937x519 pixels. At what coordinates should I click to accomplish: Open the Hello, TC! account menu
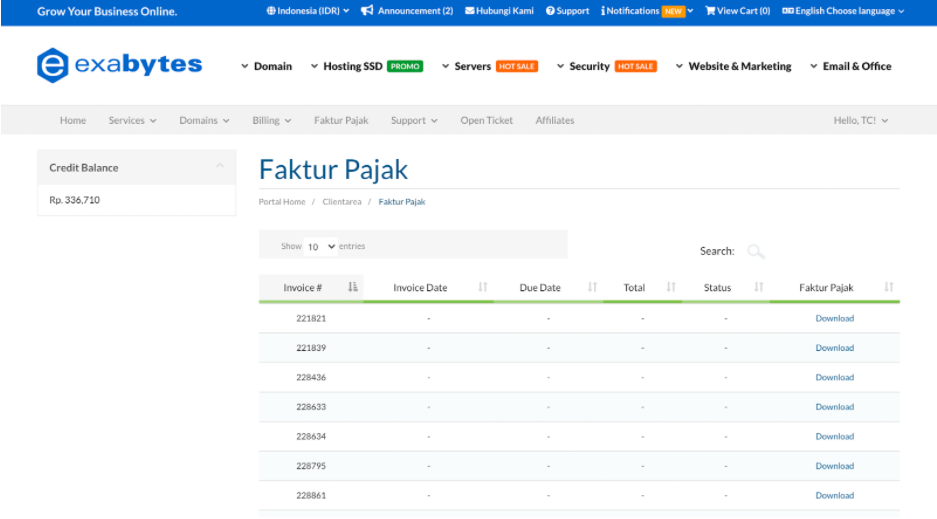(x=861, y=121)
